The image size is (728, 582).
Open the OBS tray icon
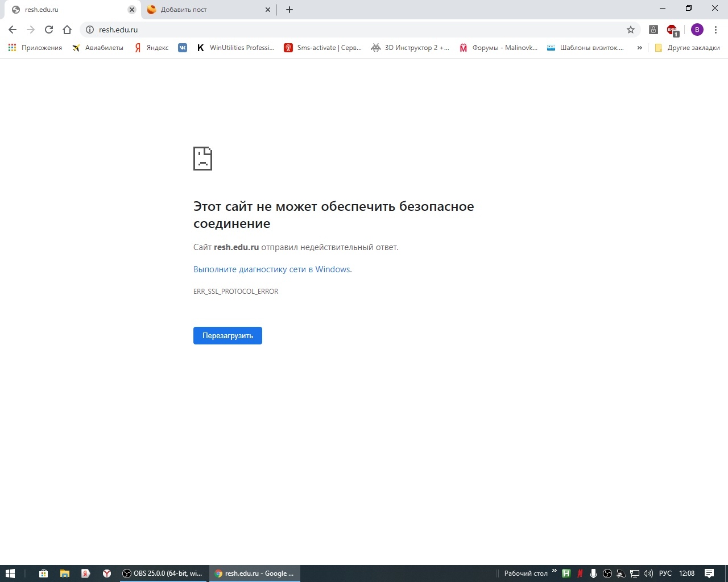click(607, 573)
